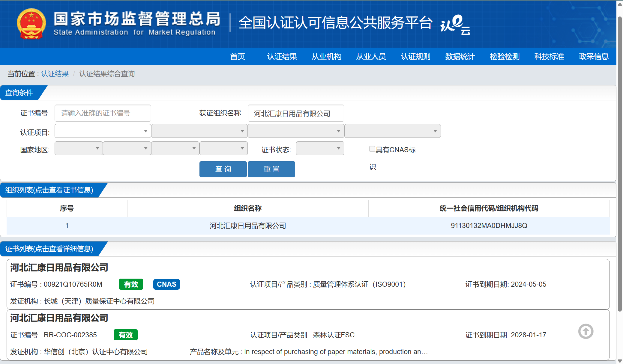Click the page vertical scrollbar thumb
This screenshot has height=364, width=623.
click(x=620, y=164)
